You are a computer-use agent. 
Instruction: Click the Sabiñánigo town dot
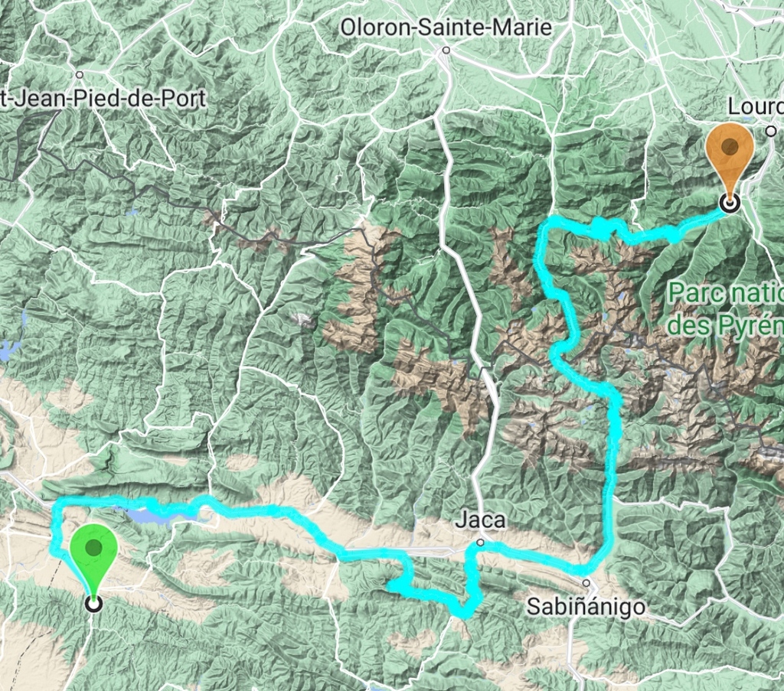(x=586, y=583)
